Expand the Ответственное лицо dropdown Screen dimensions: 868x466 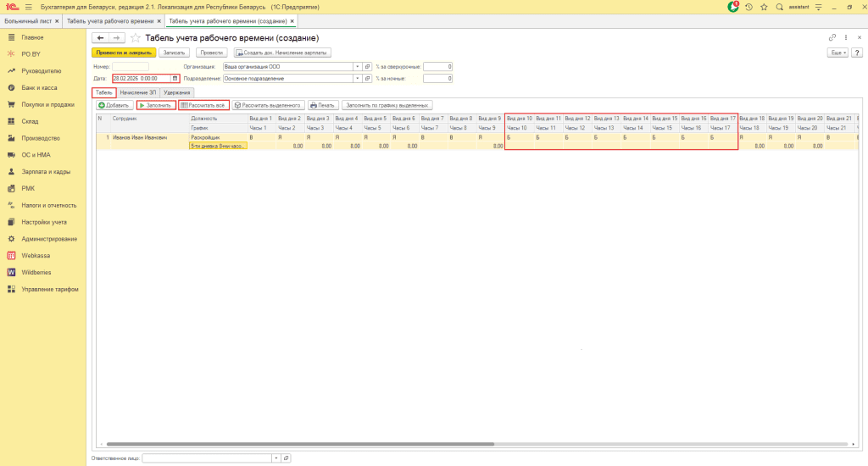pos(276,458)
